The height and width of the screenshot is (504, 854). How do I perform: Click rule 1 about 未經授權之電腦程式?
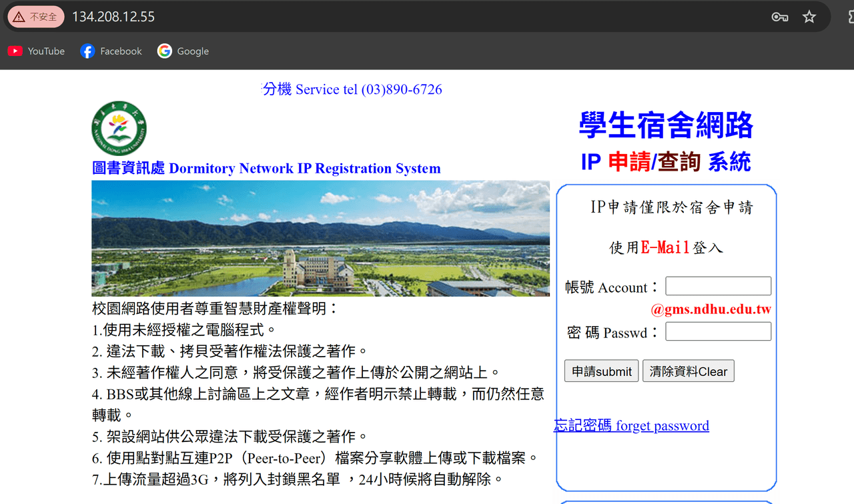click(x=184, y=329)
